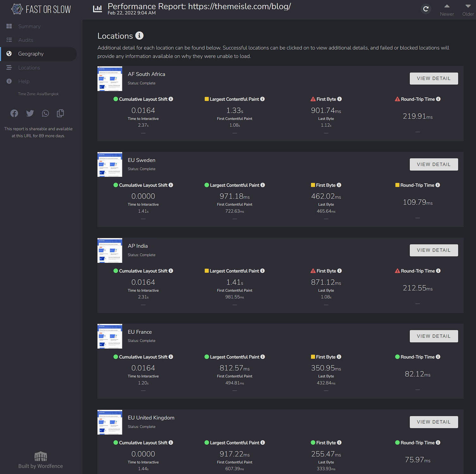Image resolution: width=476 pixels, height=474 pixels.
Task: Click United Kingdom First Byte info icon
Action: (x=339, y=442)
